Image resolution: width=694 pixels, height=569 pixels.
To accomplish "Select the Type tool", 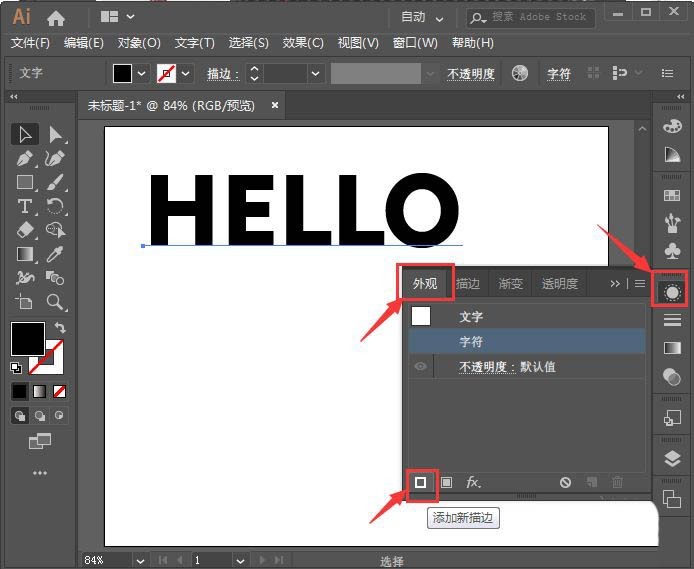I will 25,206.
